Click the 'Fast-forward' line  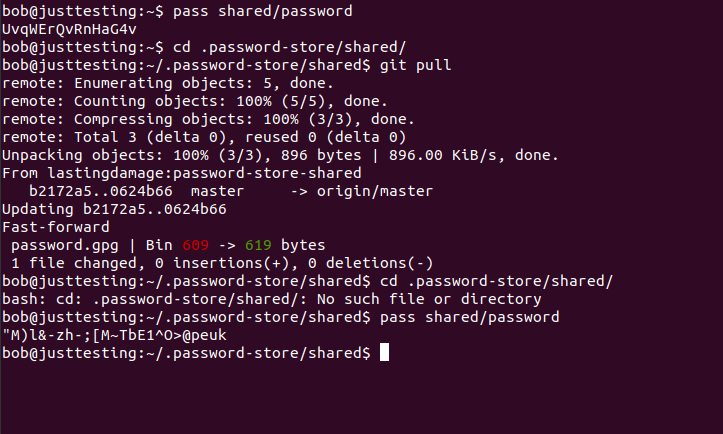[56, 227]
